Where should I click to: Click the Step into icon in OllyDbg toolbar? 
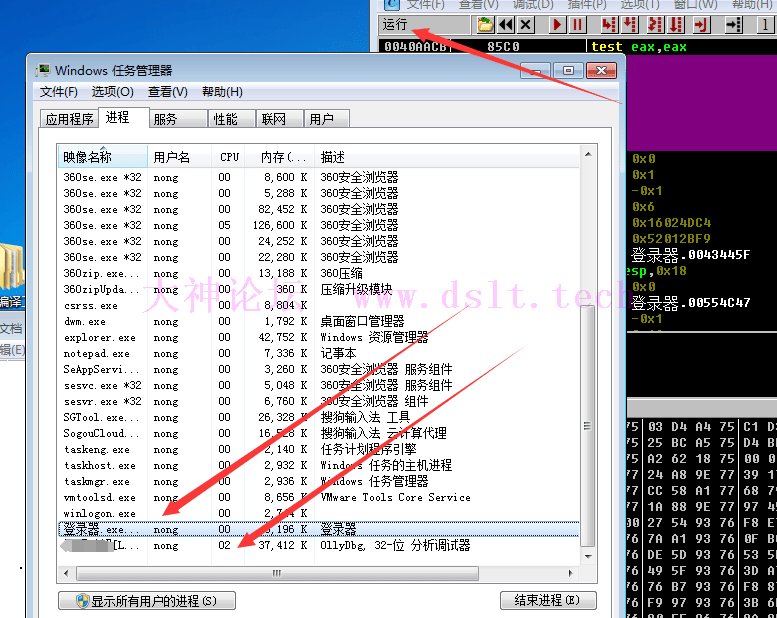click(x=609, y=24)
